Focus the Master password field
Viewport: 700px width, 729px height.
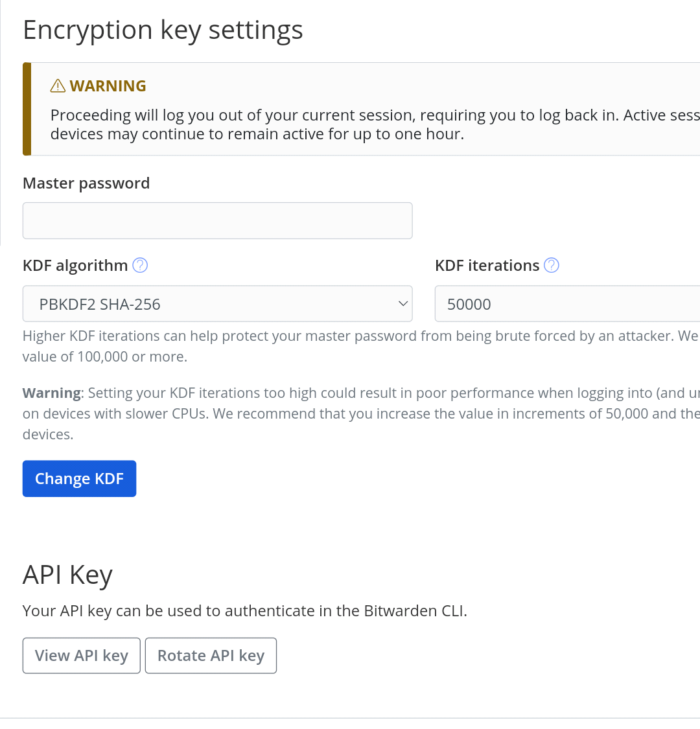(217, 221)
